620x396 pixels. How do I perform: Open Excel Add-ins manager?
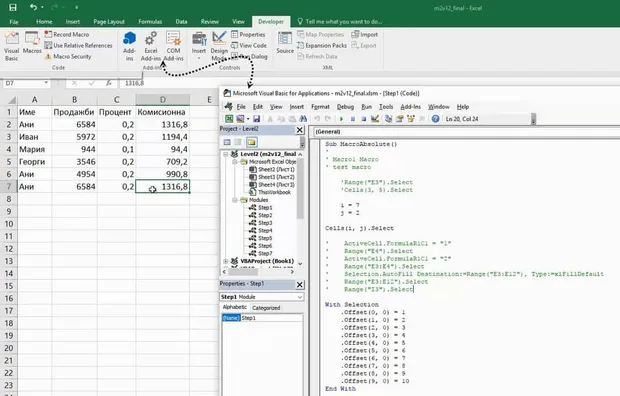point(151,46)
